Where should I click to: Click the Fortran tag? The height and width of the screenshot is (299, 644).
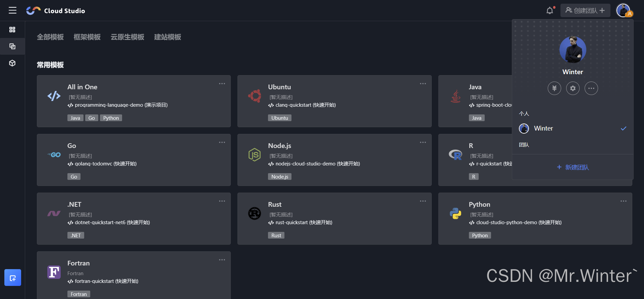tap(79, 294)
